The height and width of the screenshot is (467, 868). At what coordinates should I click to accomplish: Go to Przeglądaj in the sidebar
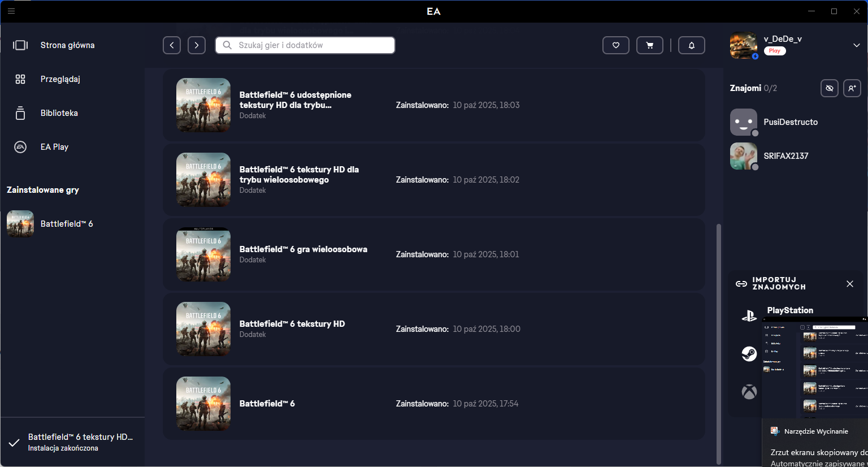[60, 79]
